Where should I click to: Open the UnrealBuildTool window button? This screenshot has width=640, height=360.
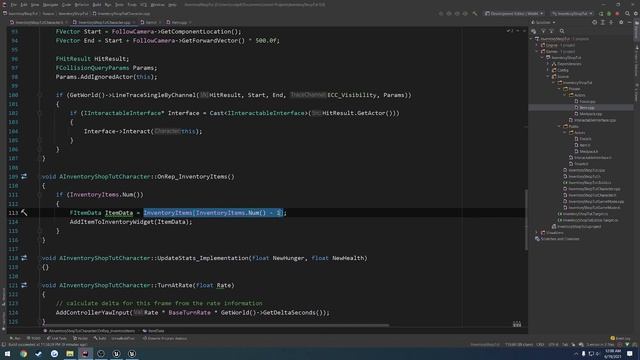[122, 338]
